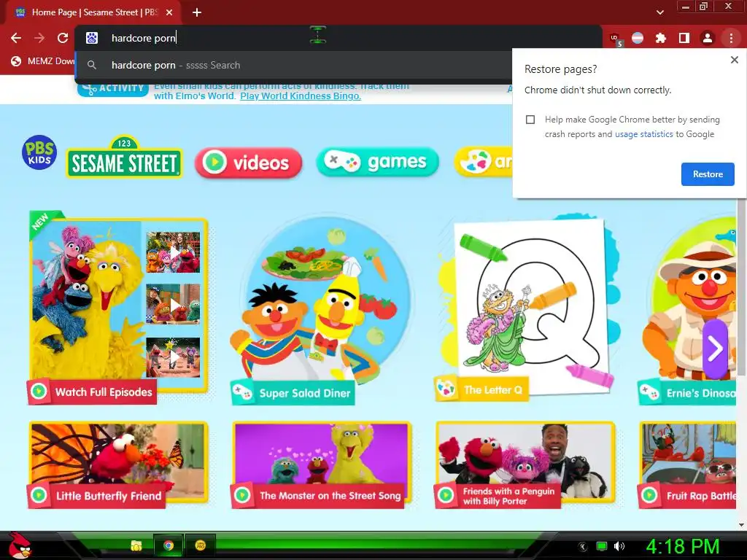Click the play icon on Little Butterfly Friend

(x=39, y=495)
